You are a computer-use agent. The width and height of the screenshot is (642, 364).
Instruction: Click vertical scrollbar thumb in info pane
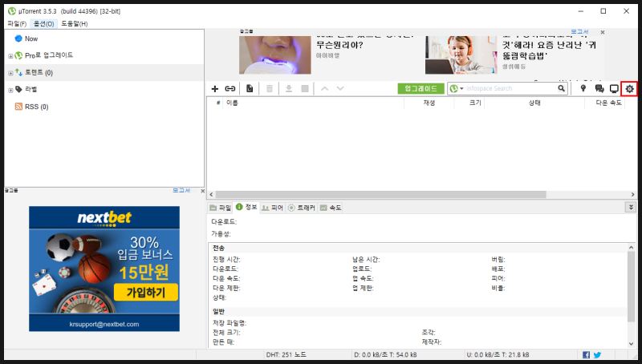pyautogui.click(x=631, y=286)
